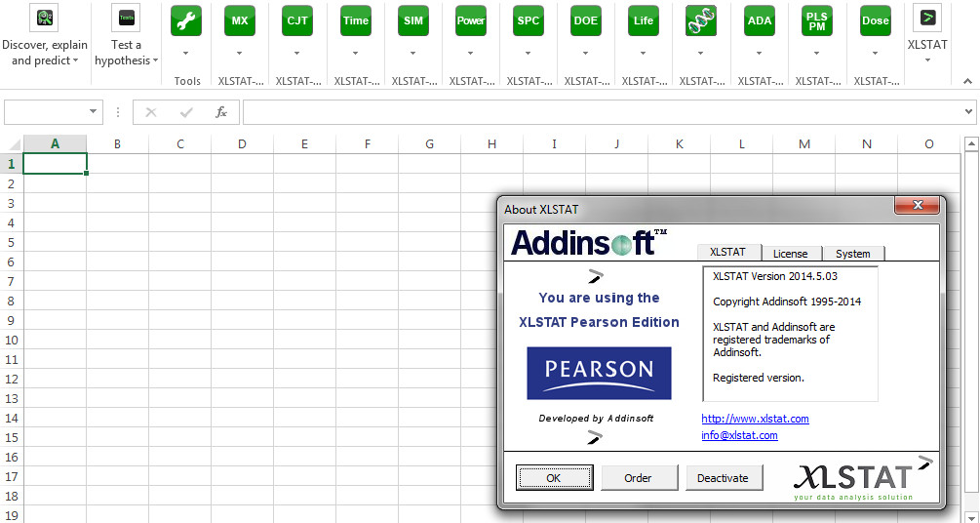Click 'XLSTAT Version 2014.5.03' text

(775, 276)
